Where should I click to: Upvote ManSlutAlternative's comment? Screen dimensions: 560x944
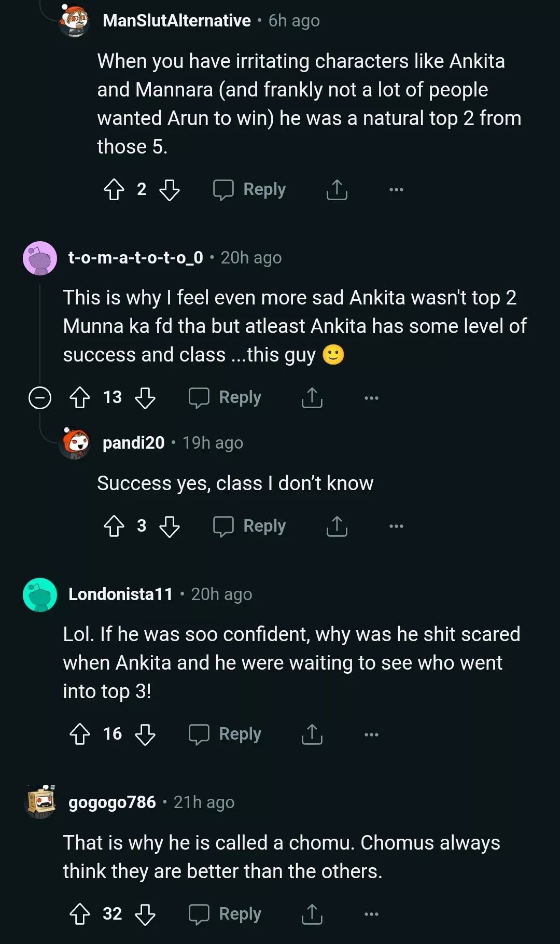pyautogui.click(x=114, y=190)
